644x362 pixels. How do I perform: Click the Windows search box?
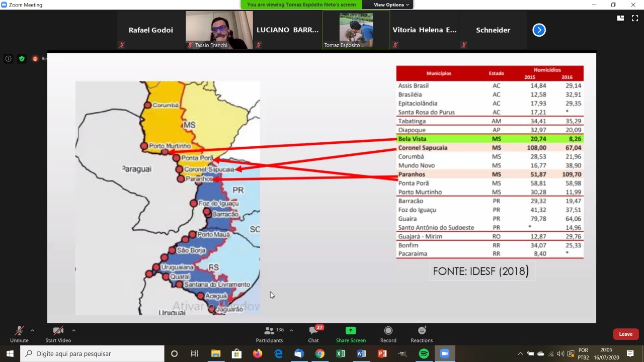pos(92,353)
